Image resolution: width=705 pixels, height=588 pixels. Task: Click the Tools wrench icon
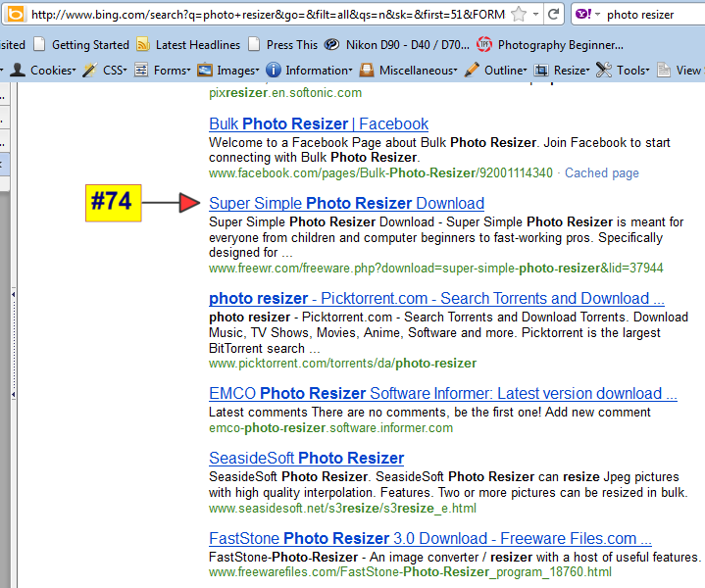pos(604,71)
